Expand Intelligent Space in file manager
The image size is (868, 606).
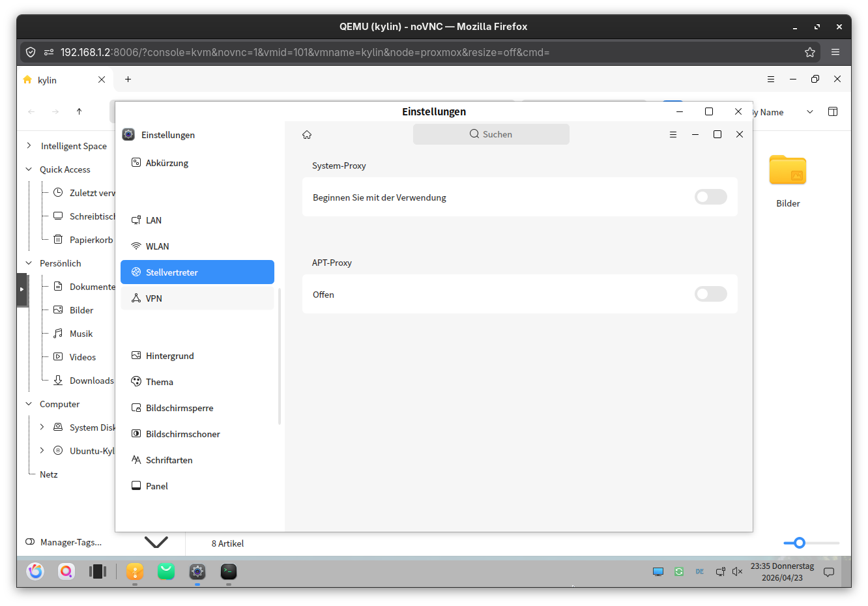click(x=29, y=145)
